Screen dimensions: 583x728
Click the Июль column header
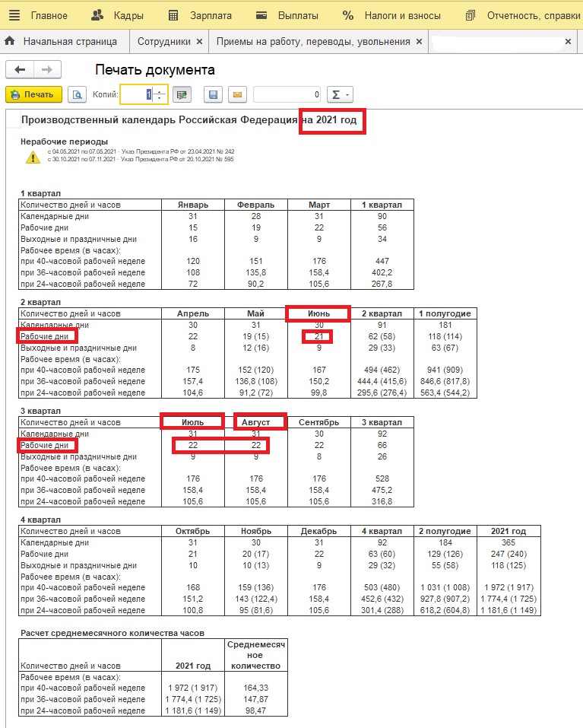click(x=193, y=422)
